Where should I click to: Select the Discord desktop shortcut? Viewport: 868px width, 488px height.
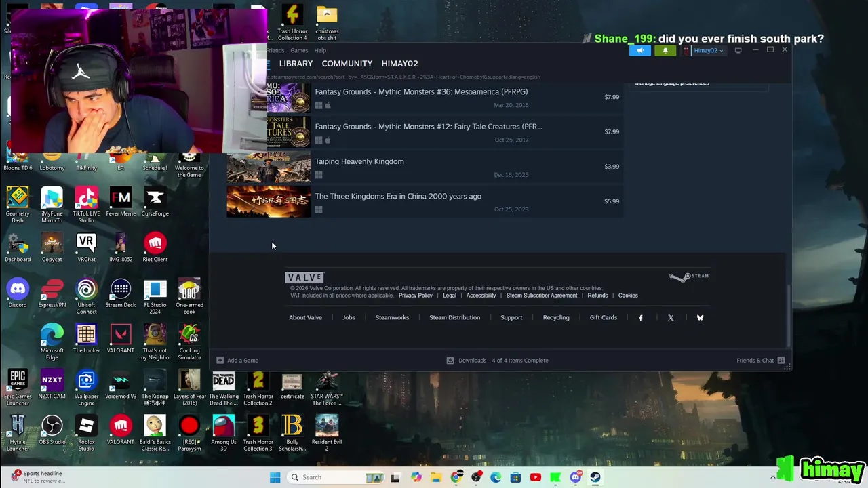(18, 294)
